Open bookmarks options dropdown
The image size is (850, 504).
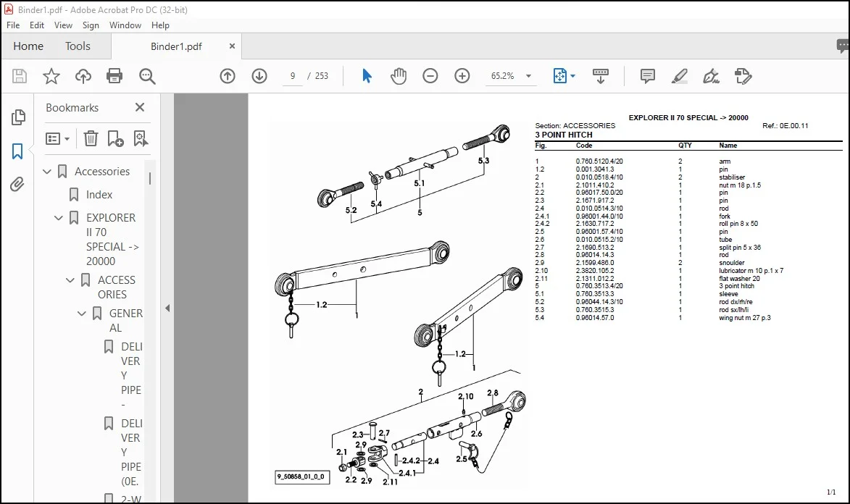(58, 139)
